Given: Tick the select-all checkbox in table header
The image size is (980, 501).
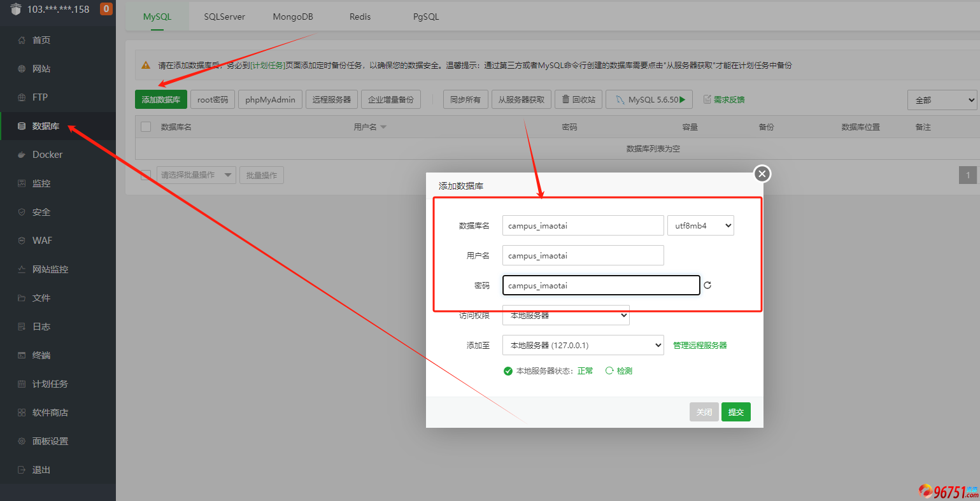Looking at the screenshot, I should (146, 127).
